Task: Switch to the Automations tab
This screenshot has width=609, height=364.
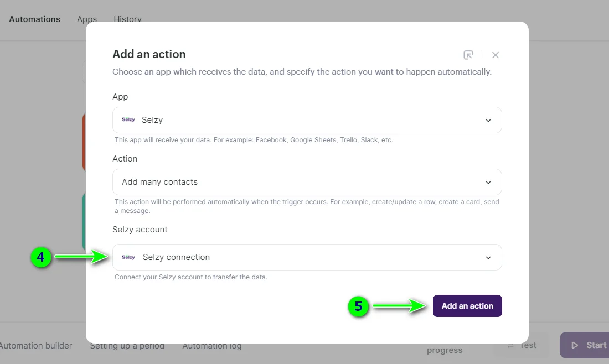Action: tap(34, 19)
